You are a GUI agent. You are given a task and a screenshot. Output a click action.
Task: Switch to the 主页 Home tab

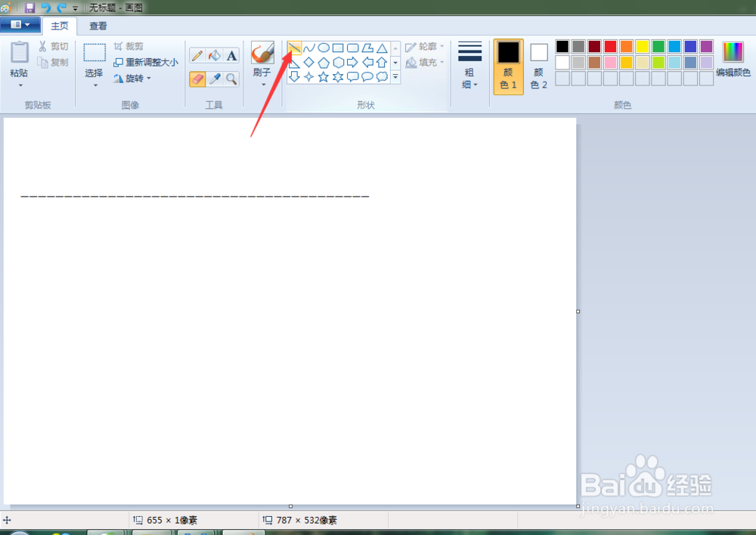point(60,26)
